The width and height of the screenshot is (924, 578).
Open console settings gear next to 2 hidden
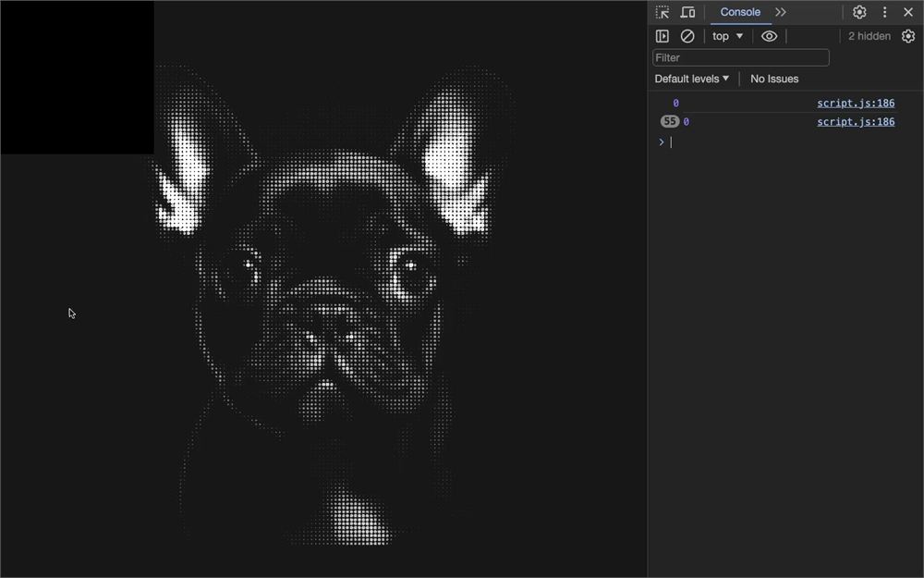(x=908, y=36)
